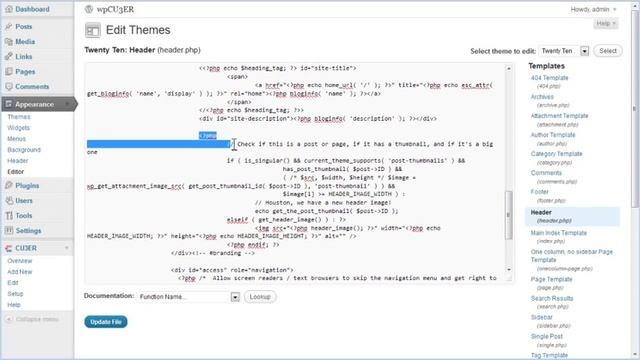Click the Pages sheet icon

9,71
